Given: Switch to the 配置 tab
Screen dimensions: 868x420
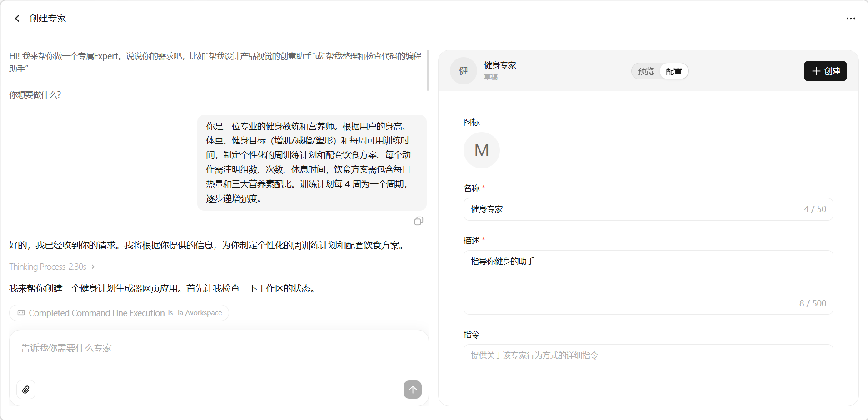Looking at the screenshot, I should pos(673,71).
